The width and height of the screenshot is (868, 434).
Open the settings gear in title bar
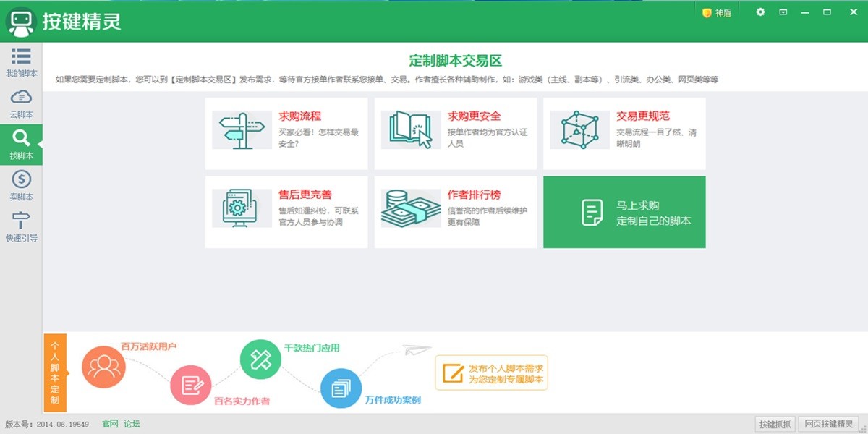(x=759, y=12)
